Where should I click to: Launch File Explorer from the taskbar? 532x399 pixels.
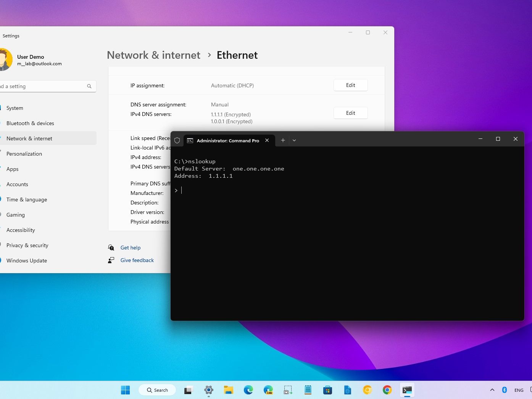(x=229, y=390)
